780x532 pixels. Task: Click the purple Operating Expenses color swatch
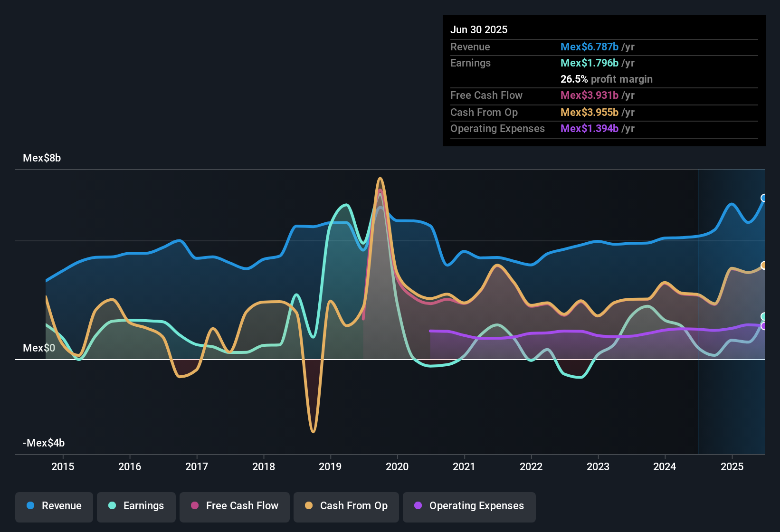click(418, 506)
